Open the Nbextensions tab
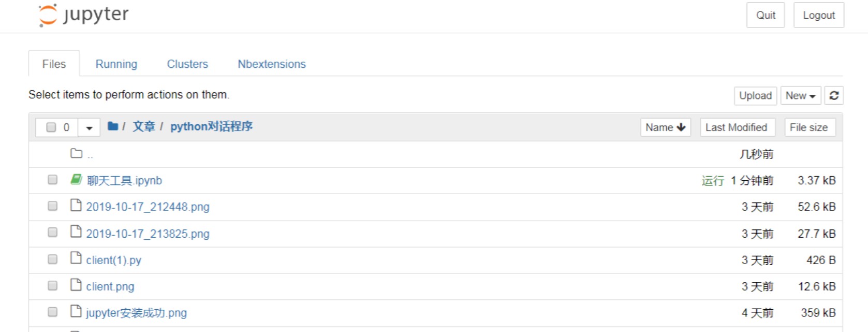The width and height of the screenshot is (868, 332). [x=272, y=64]
